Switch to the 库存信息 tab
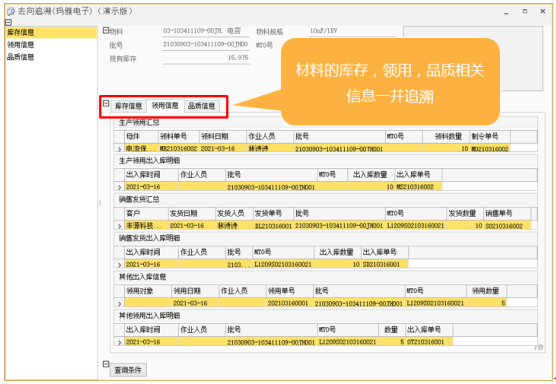The width and height of the screenshot is (556, 384). (x=128, y=106)
